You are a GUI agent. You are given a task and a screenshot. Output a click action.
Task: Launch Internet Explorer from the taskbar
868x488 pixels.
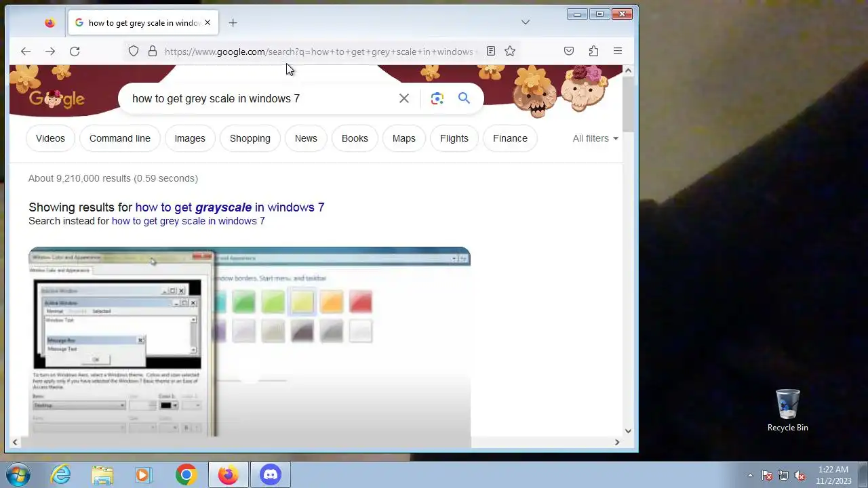coord(61,474)
